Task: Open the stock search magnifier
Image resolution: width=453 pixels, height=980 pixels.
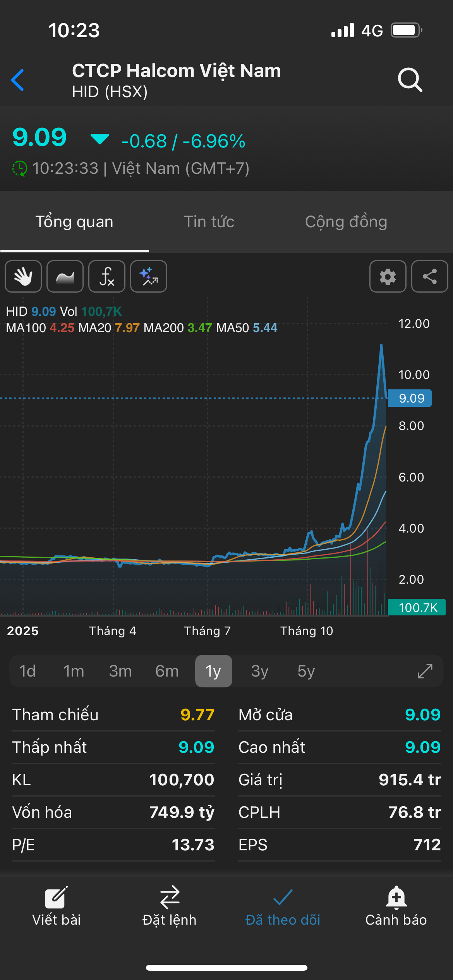Action: 410,80
